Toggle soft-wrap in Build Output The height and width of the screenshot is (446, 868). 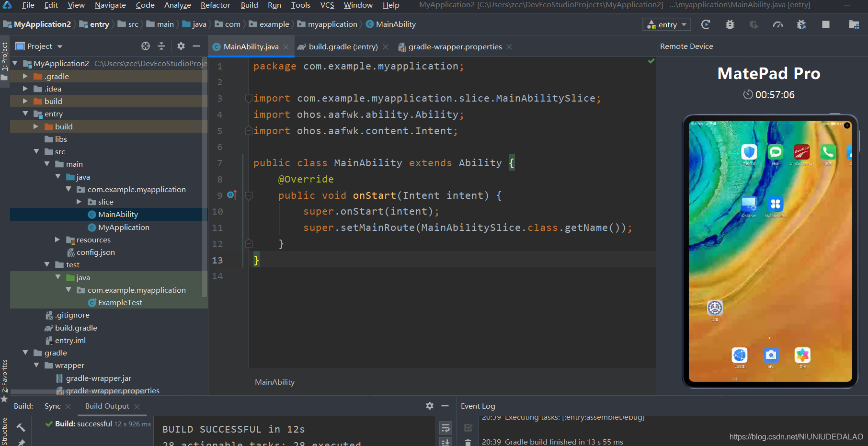point(445,427)
